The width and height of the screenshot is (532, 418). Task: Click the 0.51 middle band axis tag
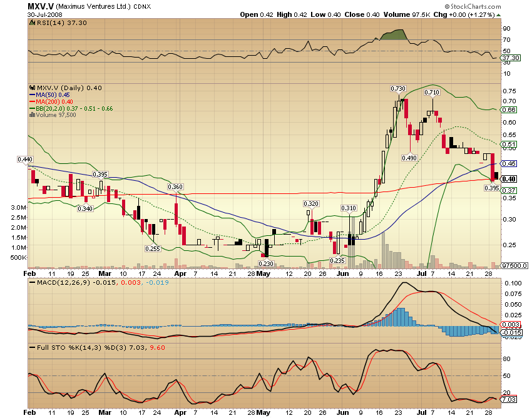[509, 144]
